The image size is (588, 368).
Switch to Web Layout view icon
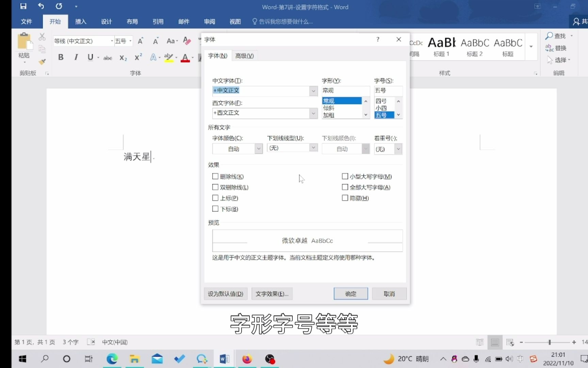pyautogui.click(x=510, y=342)
